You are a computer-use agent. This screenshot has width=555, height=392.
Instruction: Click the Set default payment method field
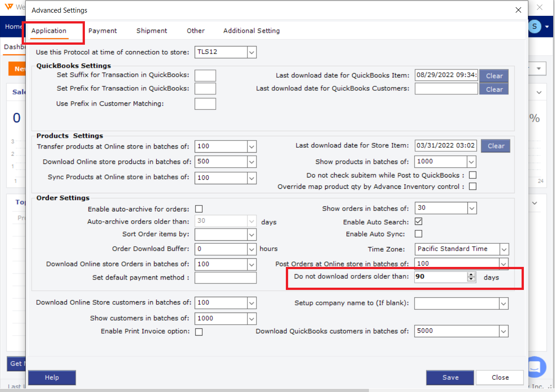(x=225, y=278)
